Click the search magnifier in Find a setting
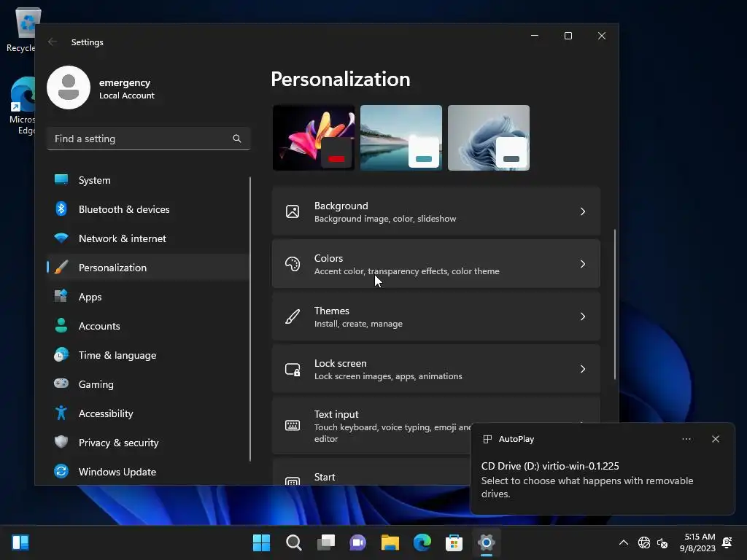The width and height of the screenshot is (747, 560). (237, 139)
